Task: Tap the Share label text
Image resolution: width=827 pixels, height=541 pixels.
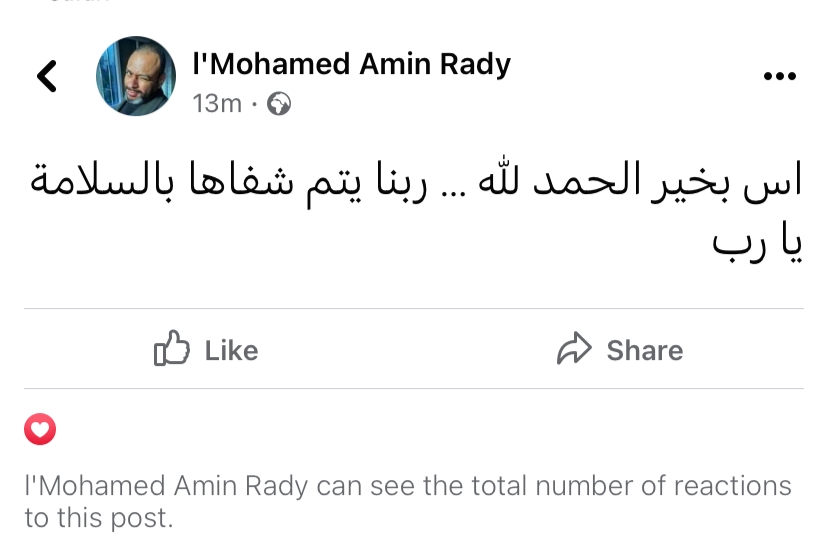Action: click(645, 351)
